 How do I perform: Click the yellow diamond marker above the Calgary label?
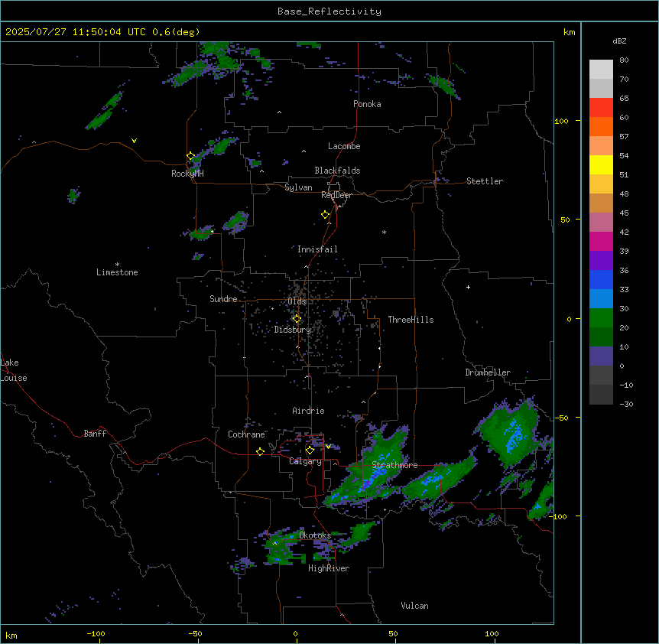coord(310,450)
